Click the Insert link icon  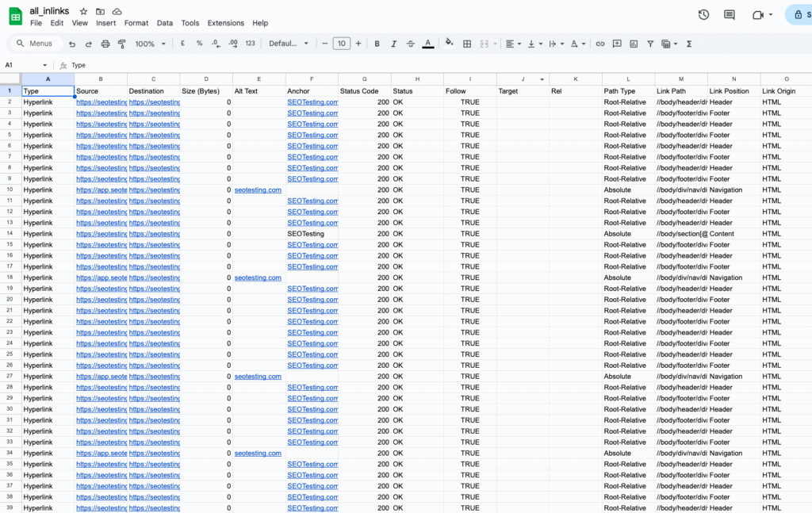tap(600, 44)
